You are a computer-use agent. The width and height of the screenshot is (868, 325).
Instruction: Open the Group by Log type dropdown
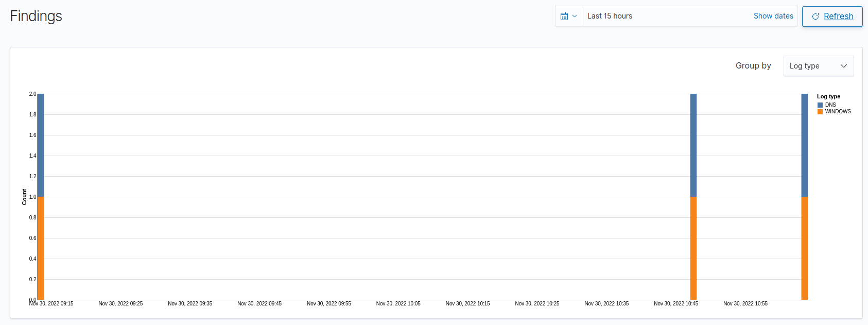(818, 66)
